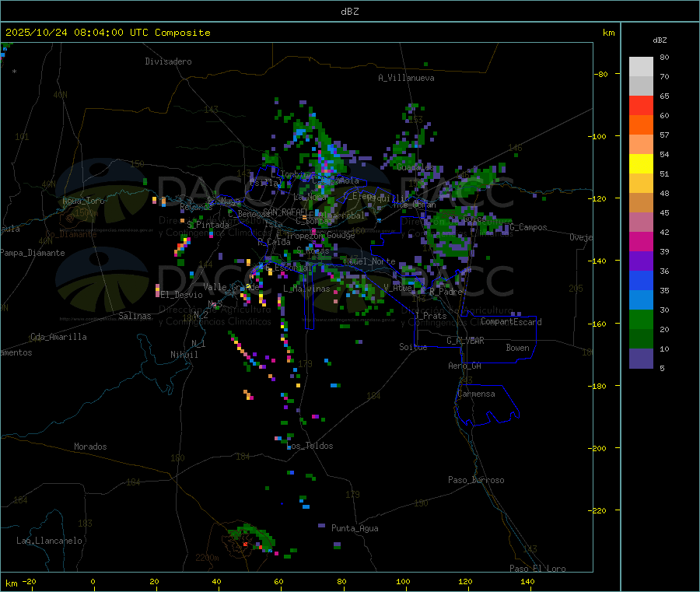
Task: Click the Pampa_Diamante label
Action: point(32,253)
